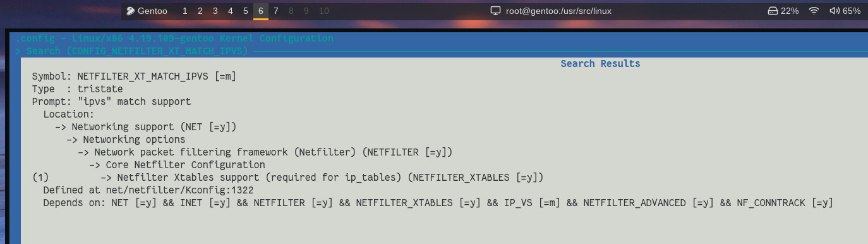The width and height of the screenshot is (868, 244).
Task: Switch to empty workspace 10
Action: pos(324,11)
